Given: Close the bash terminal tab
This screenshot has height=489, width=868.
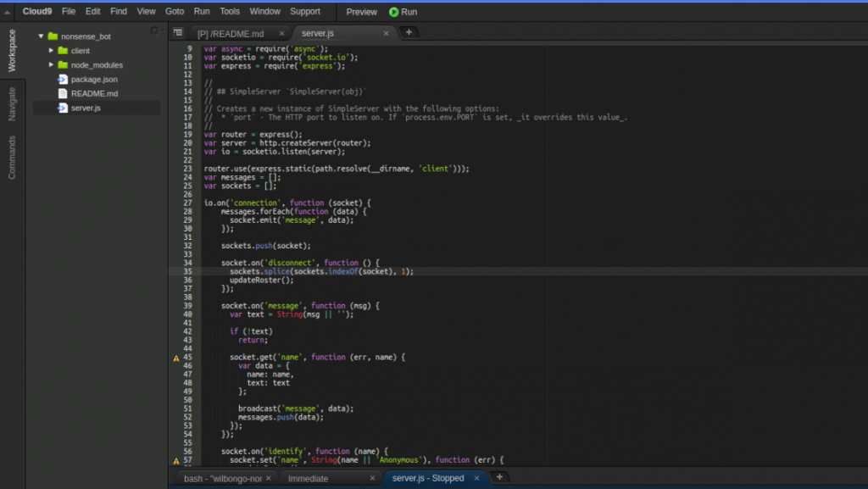Looking at the screenshot, I should 269,478.
